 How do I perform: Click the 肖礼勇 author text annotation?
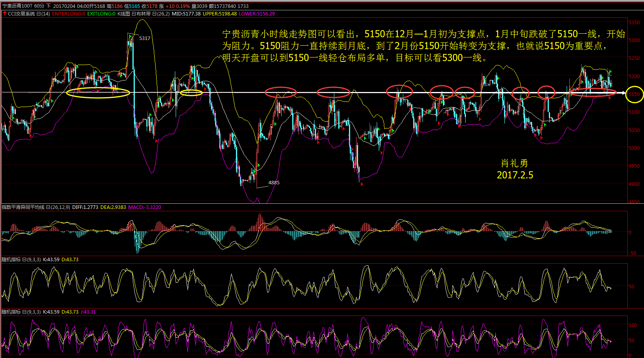tap(514, 163)
